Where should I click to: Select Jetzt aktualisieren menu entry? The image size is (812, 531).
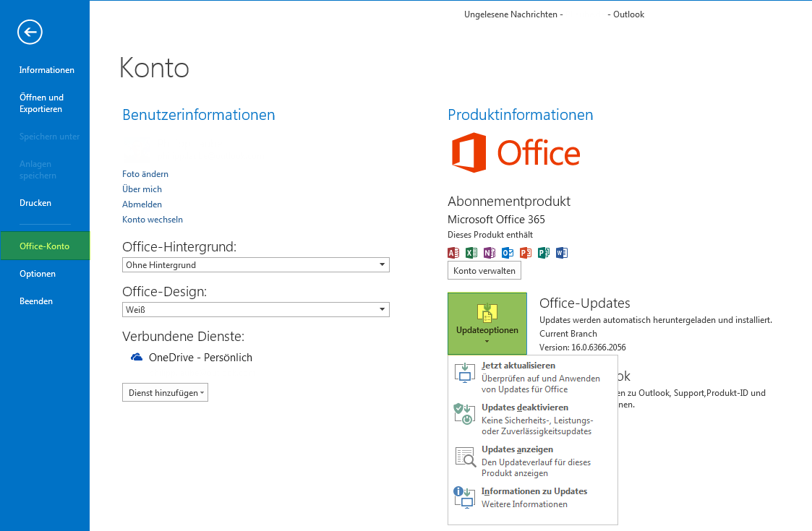(x=533, y=377)
